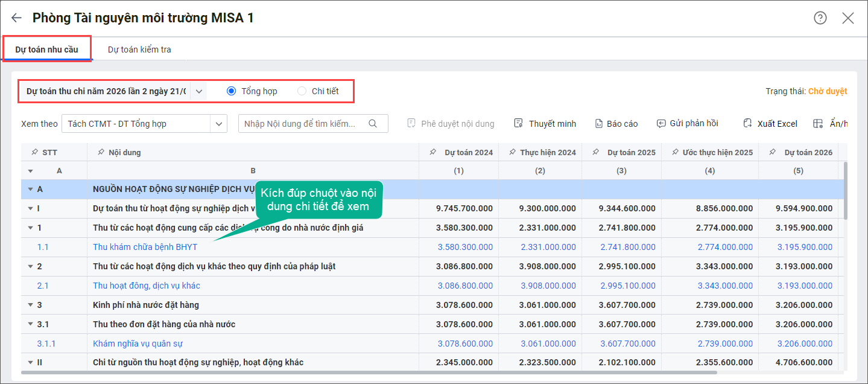The image size is (868, 384).
Task: Click the Báo cáo report icon
Action: pyautogui.click(x=598, y=124)
